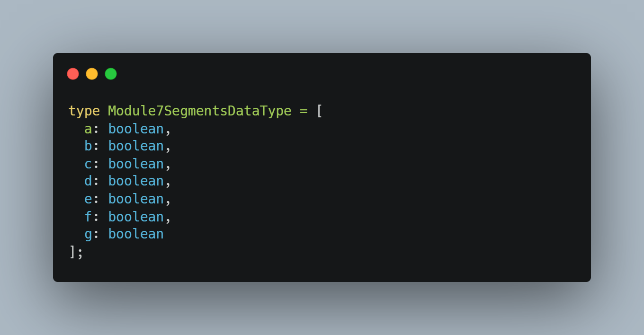Screen dimensions: 644x335
Task: Click the red close window dot
Action: coord(73,74)
